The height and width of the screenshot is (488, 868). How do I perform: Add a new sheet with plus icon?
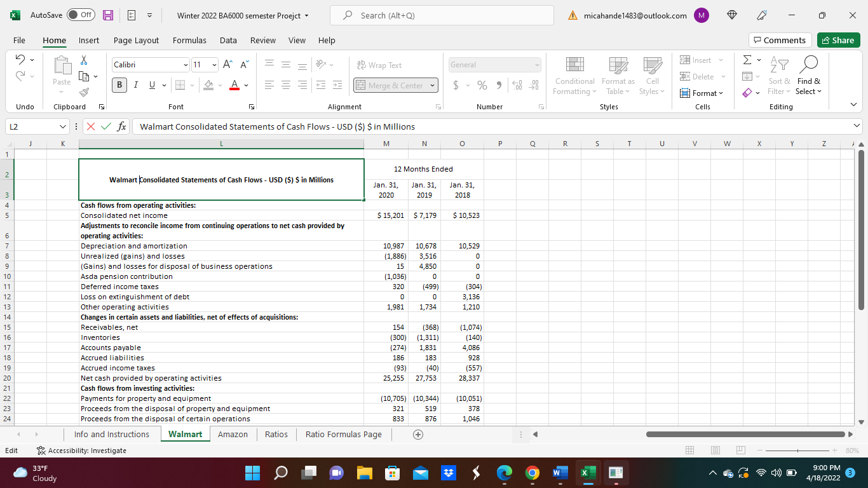tap(417, 435)
